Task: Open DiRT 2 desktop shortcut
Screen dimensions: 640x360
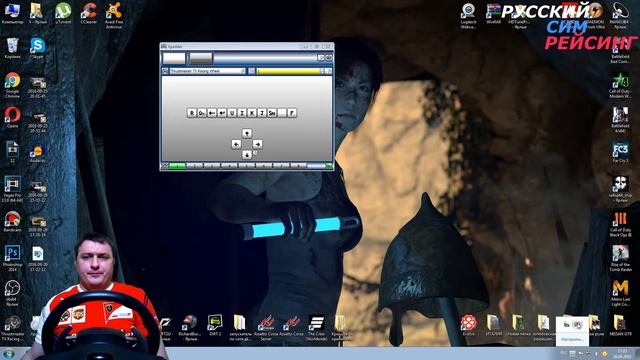Action: tap(215, 325)
